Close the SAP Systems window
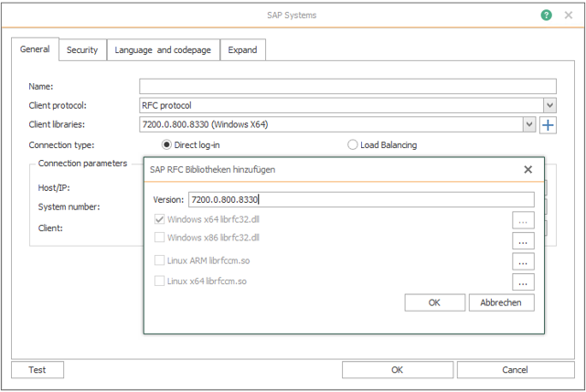Screen dimensions: 586x392 [x=569, y=16]
